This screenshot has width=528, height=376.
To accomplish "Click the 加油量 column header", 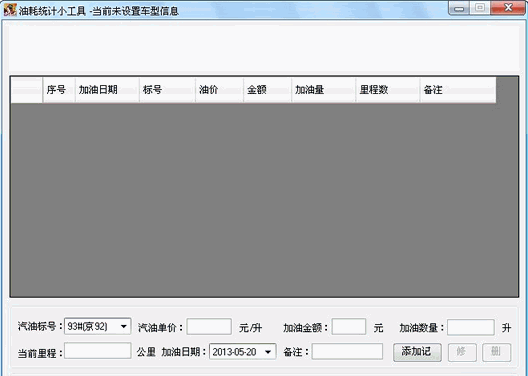I will coord(324,90).
